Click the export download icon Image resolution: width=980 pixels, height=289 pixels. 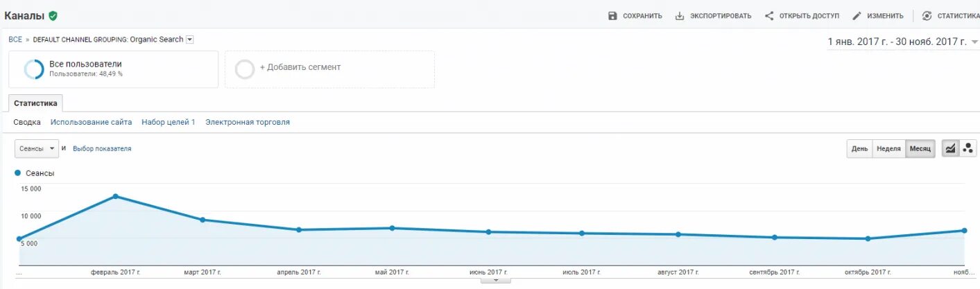tap(680, 16)
